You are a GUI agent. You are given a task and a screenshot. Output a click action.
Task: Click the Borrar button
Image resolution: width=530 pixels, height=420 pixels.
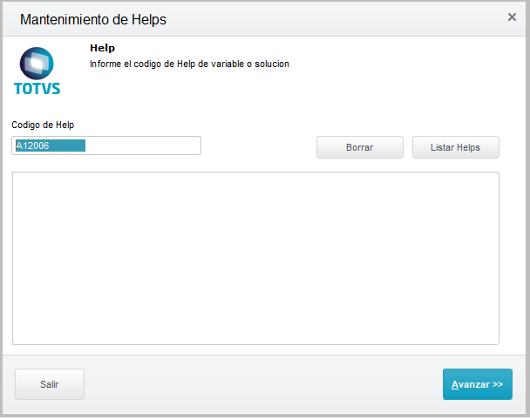click(360, 147)
